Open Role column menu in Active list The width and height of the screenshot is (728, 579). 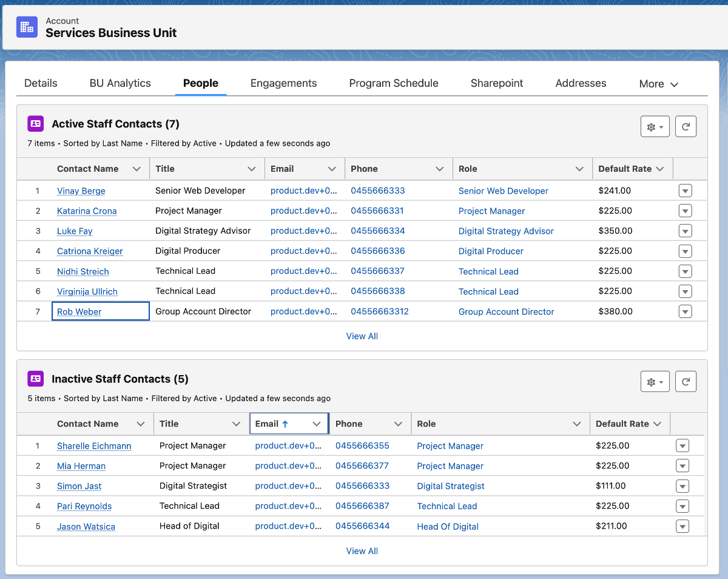pos(579,169)
